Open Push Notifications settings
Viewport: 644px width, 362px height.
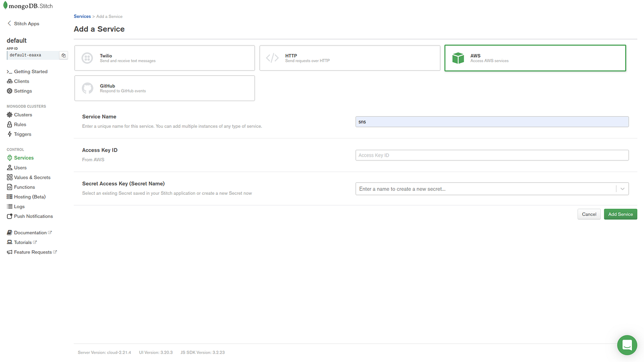click(33, 216)
